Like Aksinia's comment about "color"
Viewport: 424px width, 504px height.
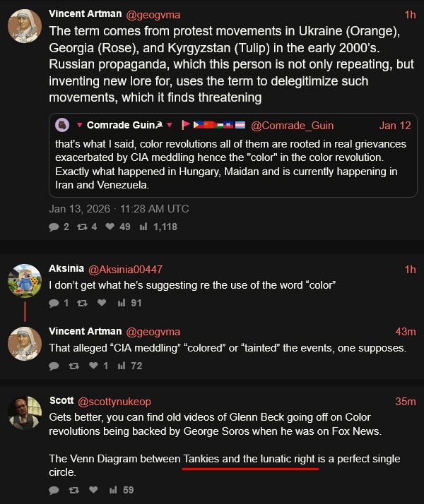[102, 303]
